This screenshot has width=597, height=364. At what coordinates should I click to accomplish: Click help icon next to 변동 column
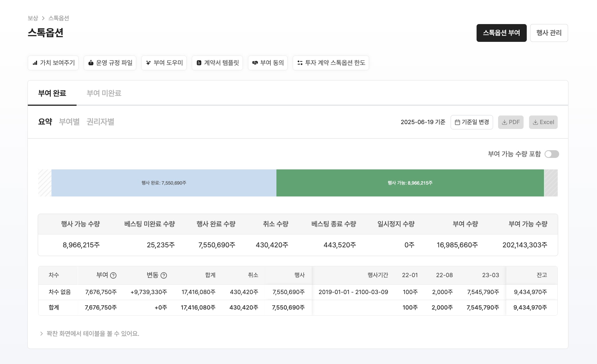[x=164, y=275]
